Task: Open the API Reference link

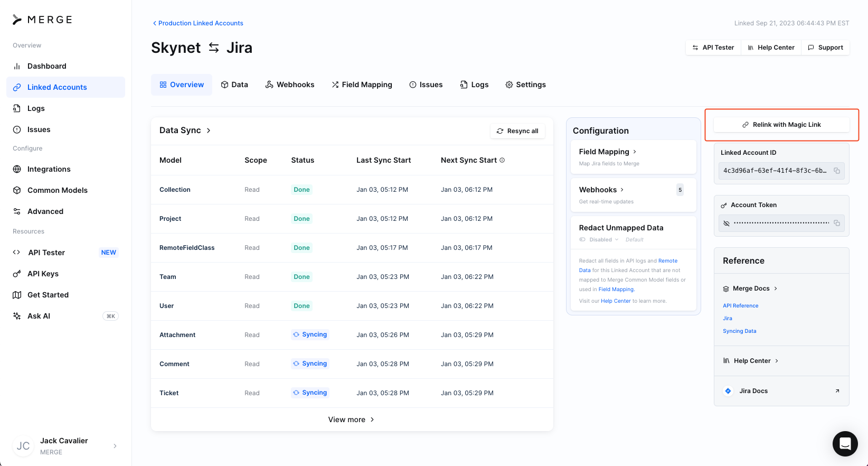Action: [740, 306]
